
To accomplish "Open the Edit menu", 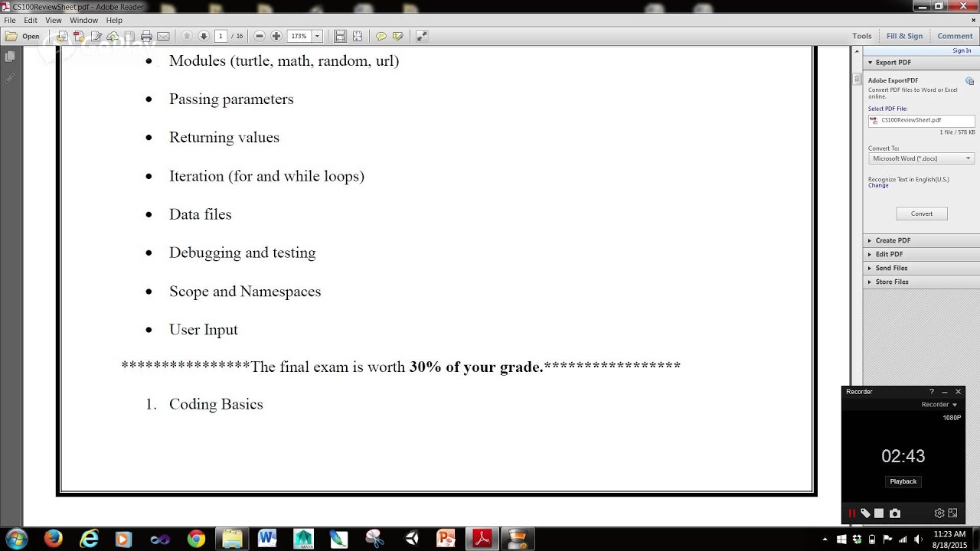I will click(31, 20).
